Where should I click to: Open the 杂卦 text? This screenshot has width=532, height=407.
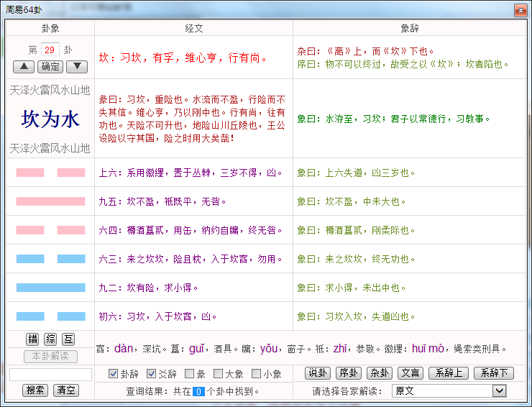coord(379,373)
